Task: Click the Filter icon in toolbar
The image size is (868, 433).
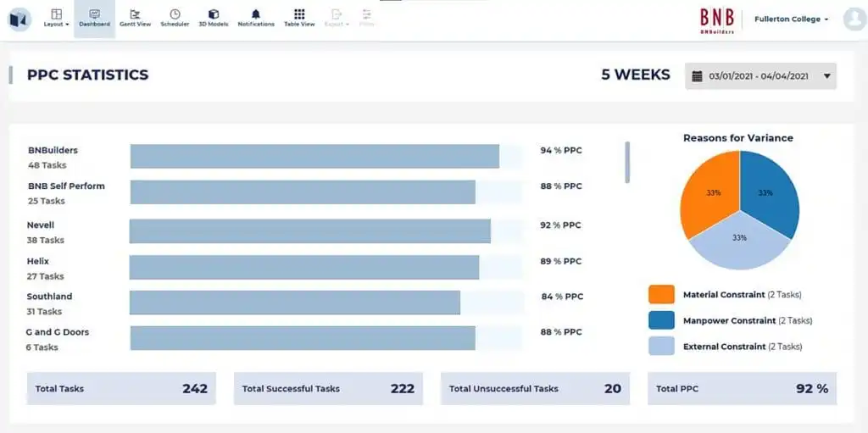Action: 366,18
